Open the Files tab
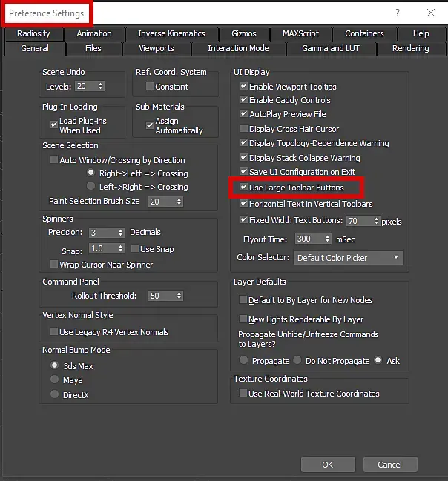 pyautogui.click(x=93, y=48)
